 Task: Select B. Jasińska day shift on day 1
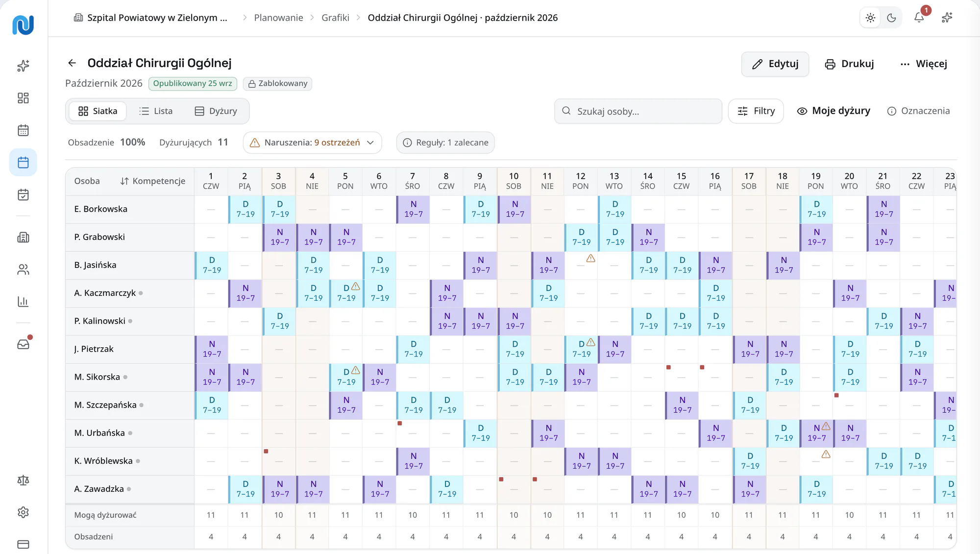(211, 265)
